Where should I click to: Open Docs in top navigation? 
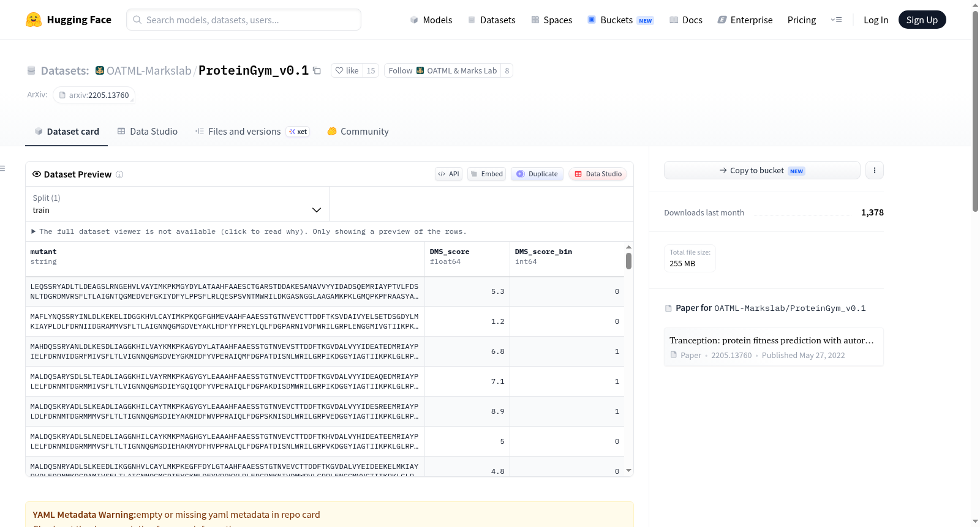685,20
